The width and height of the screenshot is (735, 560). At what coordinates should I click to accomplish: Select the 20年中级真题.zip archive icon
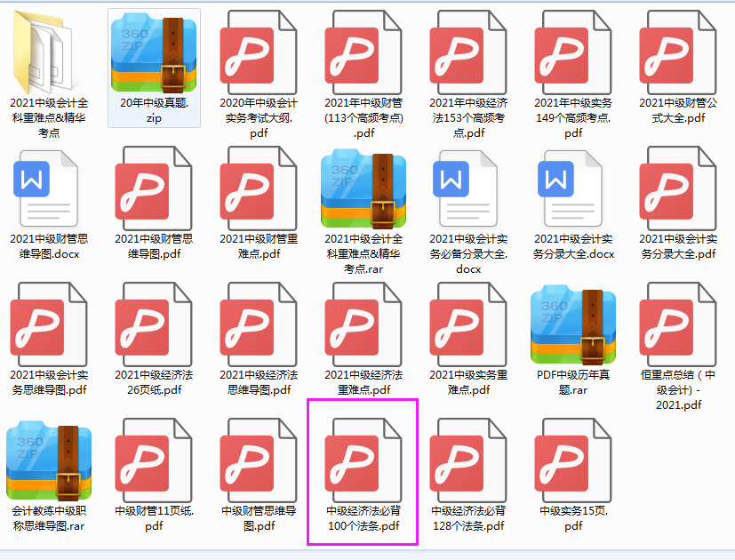click(x=154, y=52)
